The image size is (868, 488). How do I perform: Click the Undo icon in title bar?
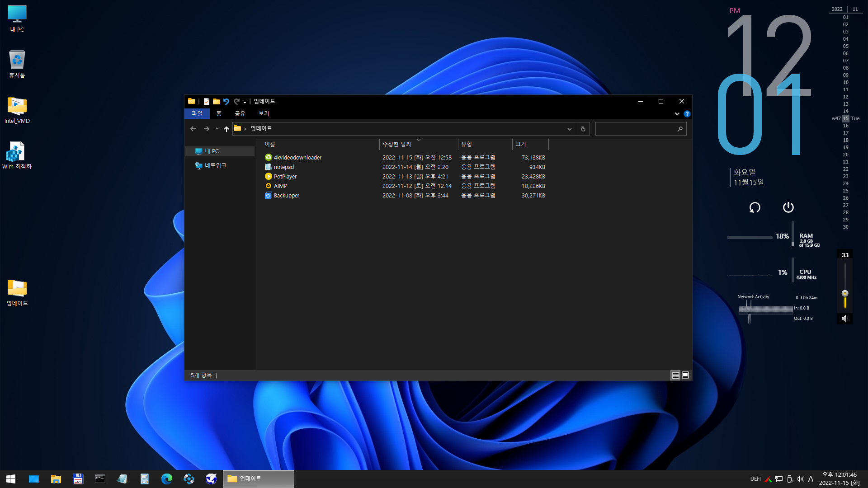226,101
